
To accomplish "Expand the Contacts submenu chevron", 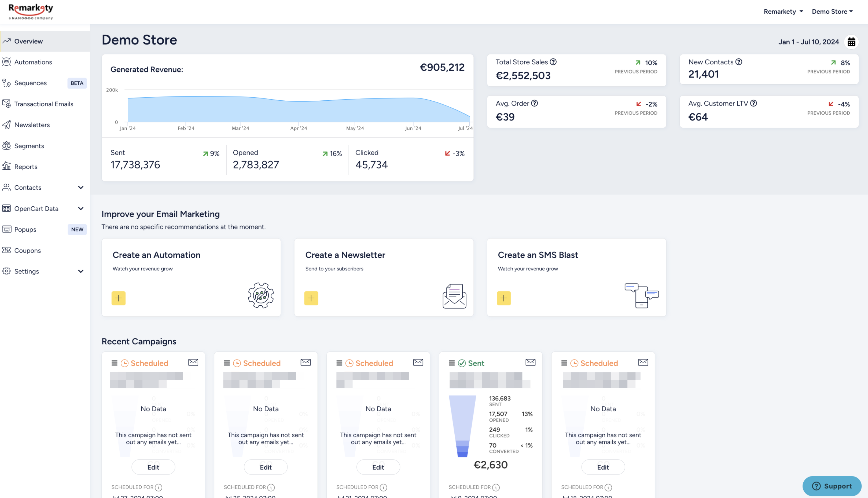I will coord(81,188).
